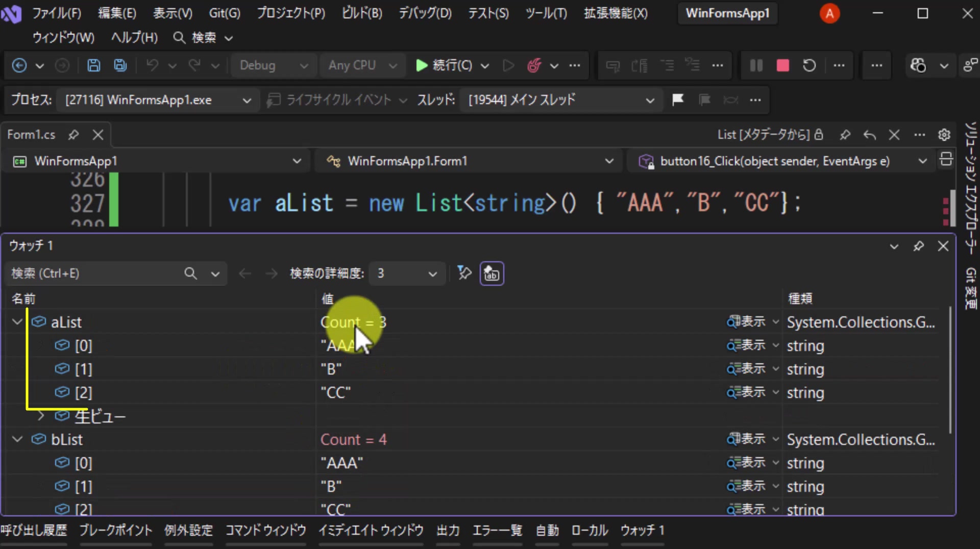
Task: Click the Save All icon
Action: coord(120,65)
